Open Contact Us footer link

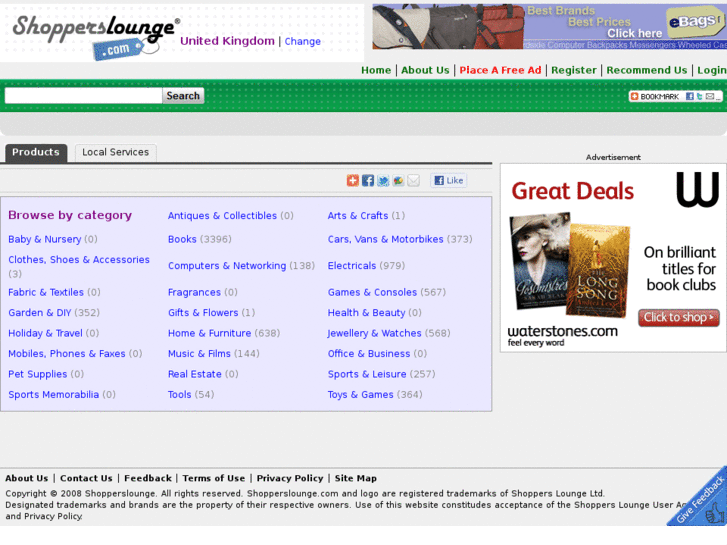click(x=86, y=478)
